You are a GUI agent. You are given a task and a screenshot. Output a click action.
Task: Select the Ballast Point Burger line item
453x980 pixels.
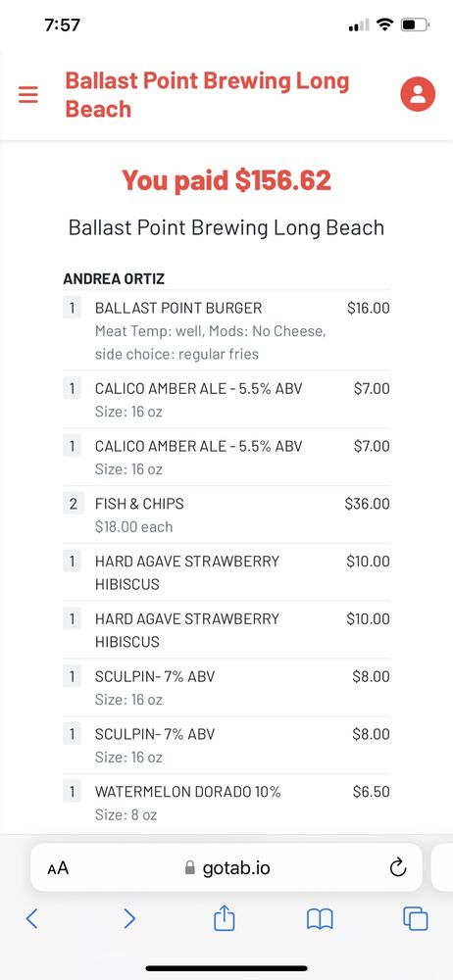coord(226,330)
